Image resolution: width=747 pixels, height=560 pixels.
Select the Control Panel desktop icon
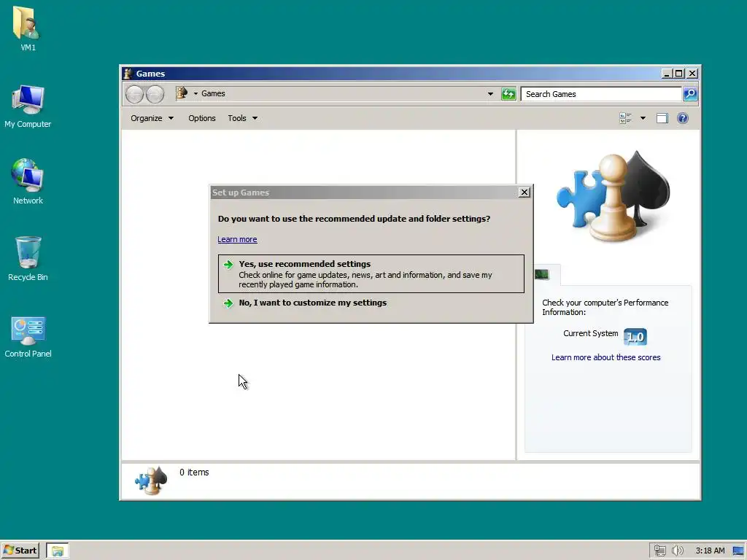pos(28,337)
